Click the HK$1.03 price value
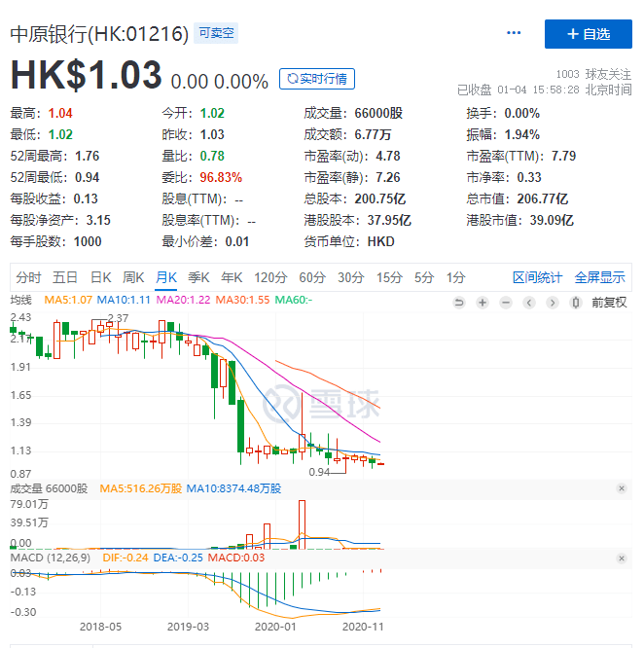 (86, 75)
